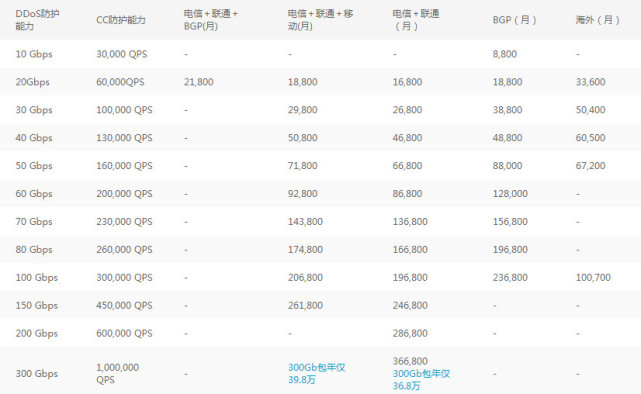Image resolution: width=641 pixels, height=394 pixels.
Task: Click the 236,800 BGP price
Action: (510, 278)
